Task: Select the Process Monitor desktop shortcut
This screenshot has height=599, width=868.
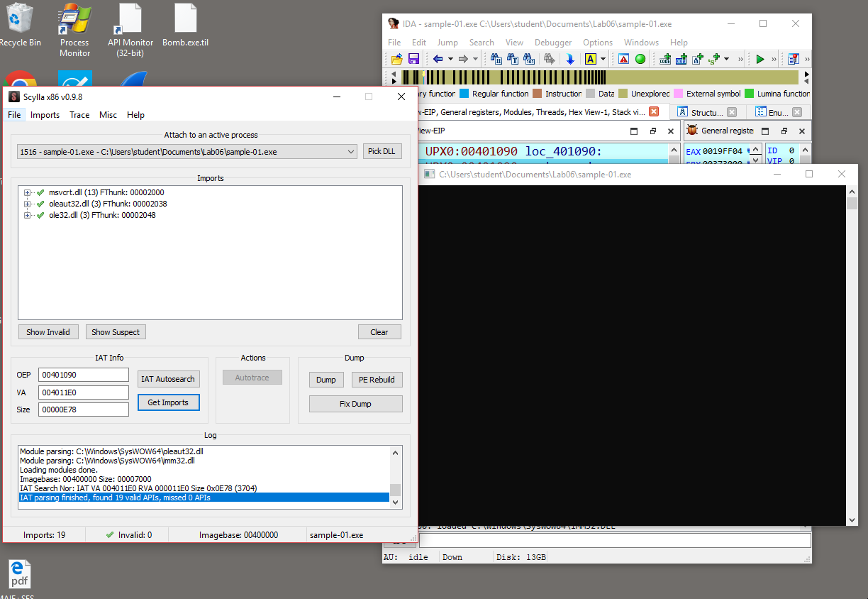Action: 74,30
